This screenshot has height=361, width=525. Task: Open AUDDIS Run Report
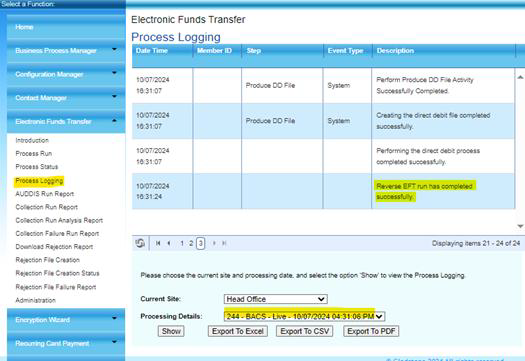tap(45, 194)
